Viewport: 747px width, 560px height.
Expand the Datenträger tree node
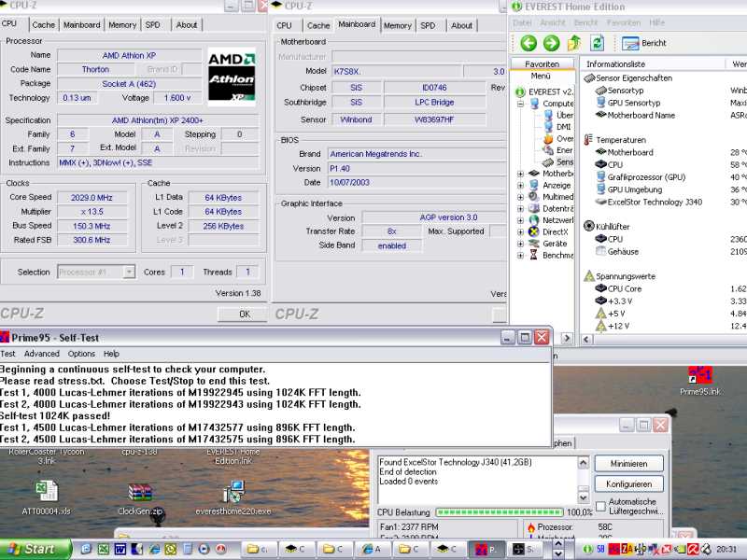[520, 208]
